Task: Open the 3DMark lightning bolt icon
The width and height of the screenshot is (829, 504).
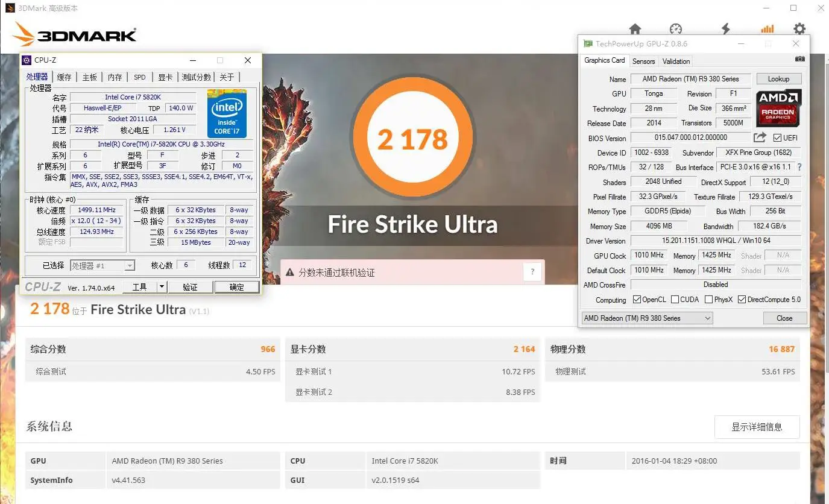Action: coord(726,29)
